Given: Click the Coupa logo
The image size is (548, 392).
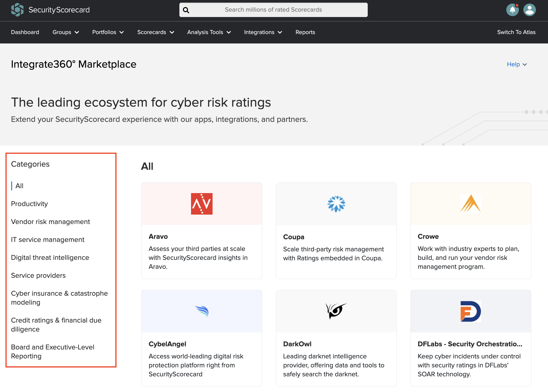Looking at the screenshot, I should click(x=336, y=204).
